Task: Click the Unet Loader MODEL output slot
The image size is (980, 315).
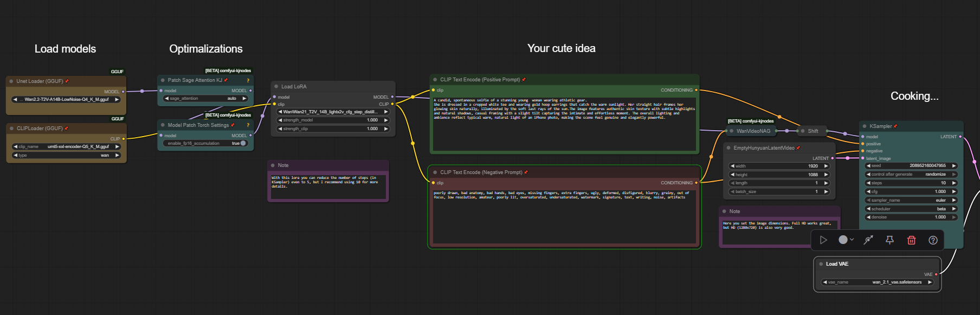Action: (x=123, y=92)
